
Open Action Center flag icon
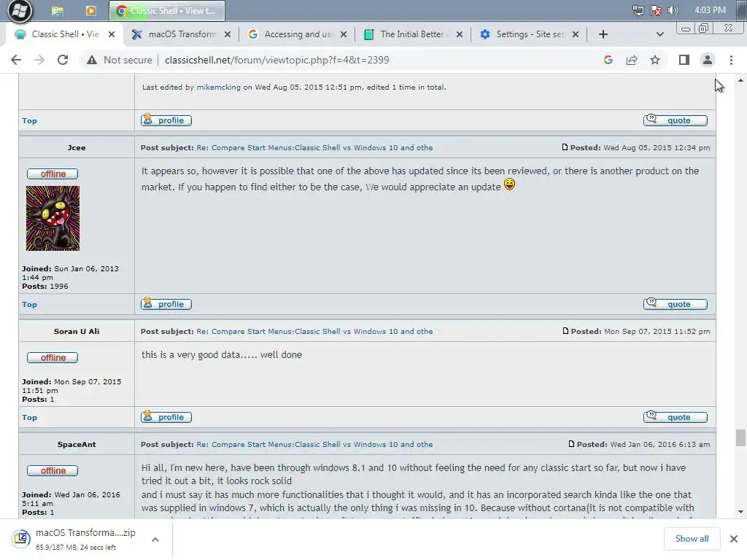pyautogui.click(x=656, y=10)
